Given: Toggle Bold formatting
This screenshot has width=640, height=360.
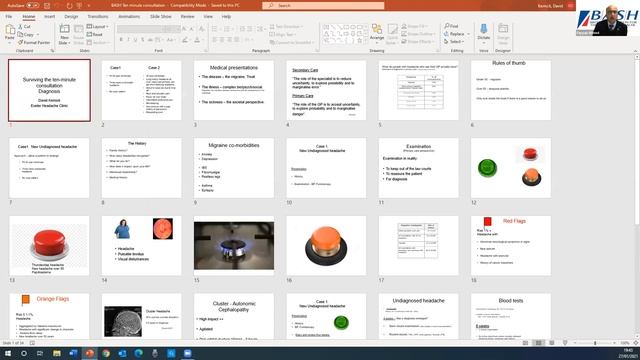Looking at the screenshot, I should click(x=121, y=40).
